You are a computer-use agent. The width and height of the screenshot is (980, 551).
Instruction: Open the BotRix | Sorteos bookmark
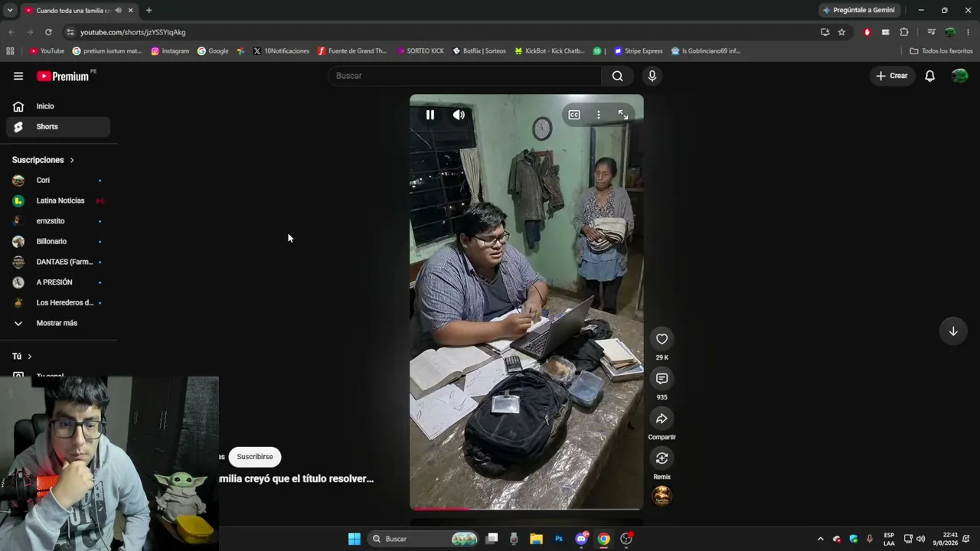coord(479,51)
